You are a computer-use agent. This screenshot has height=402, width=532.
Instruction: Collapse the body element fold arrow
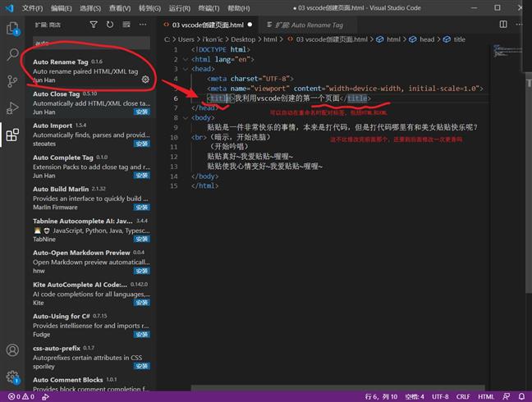186,118
